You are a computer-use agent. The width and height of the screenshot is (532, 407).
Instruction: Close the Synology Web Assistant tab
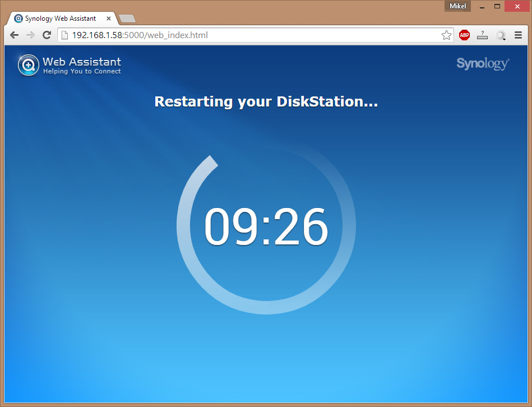click(x=109, y=18)
